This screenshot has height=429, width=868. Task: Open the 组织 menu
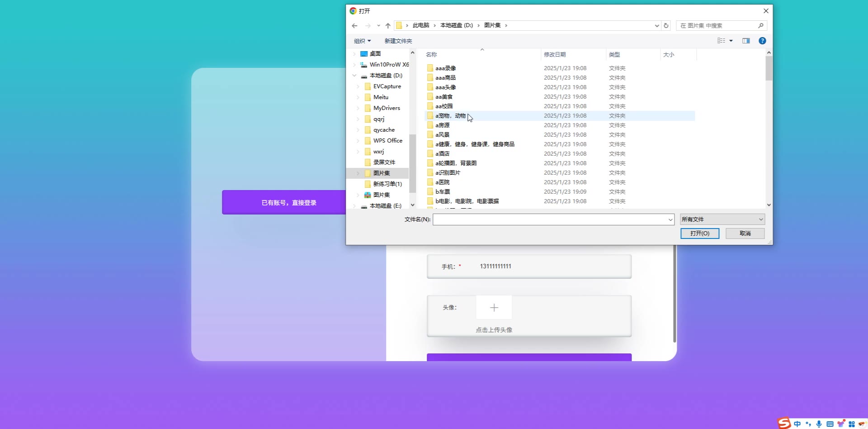[362, 41]
